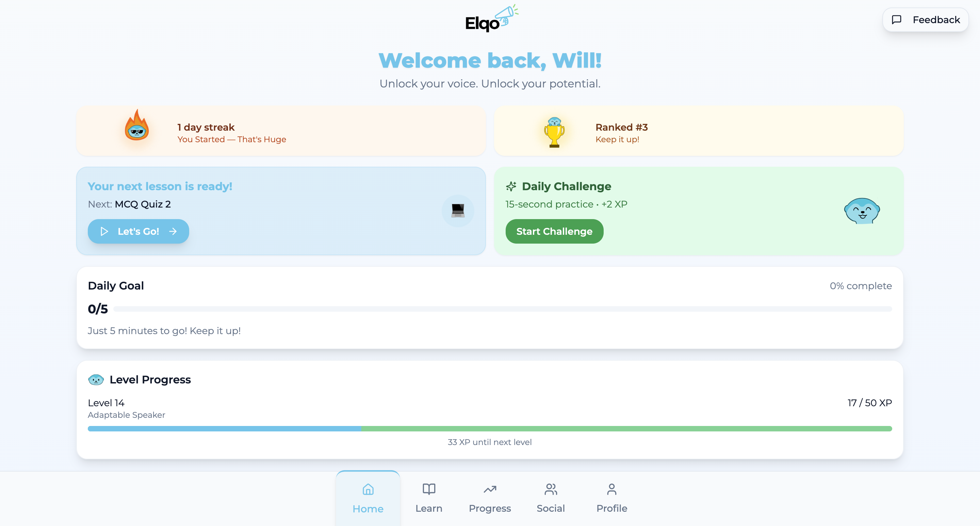Viewport: 980px width, 526px height.
Task: Click the Daily Goal progress bar
Action: pos(502,309)
